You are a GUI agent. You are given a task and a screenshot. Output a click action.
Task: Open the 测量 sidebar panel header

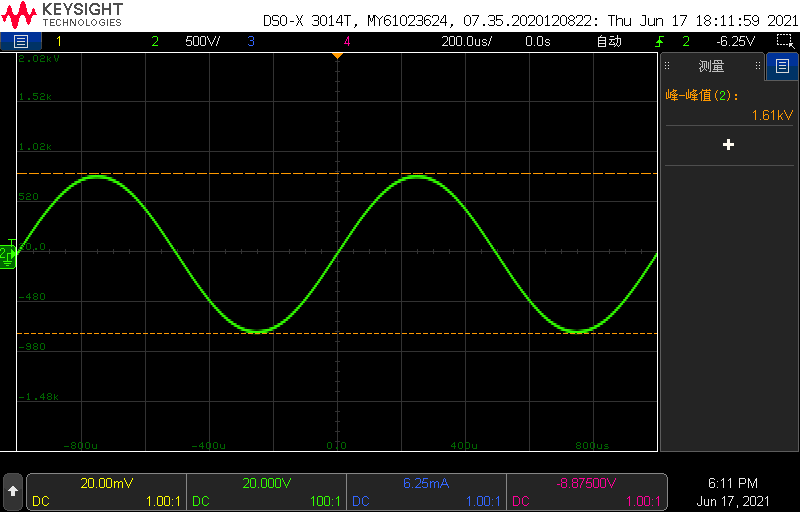pyautogui.click(x=711, y=67)
